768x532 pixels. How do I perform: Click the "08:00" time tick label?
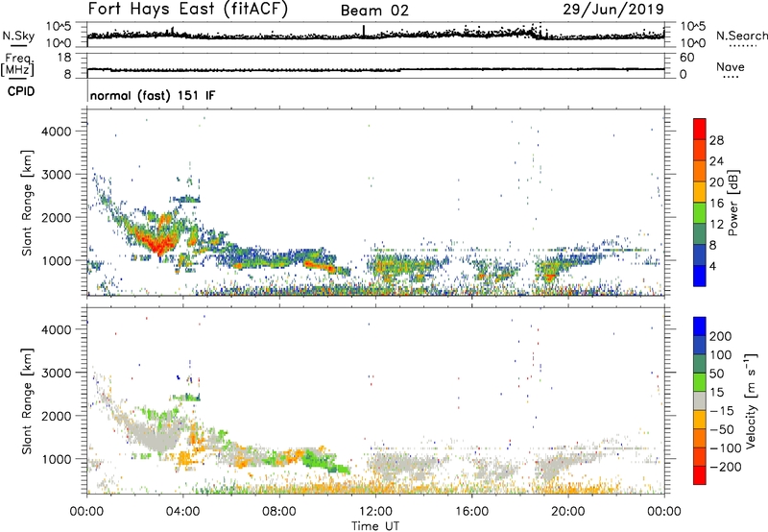tap(279, 512)
